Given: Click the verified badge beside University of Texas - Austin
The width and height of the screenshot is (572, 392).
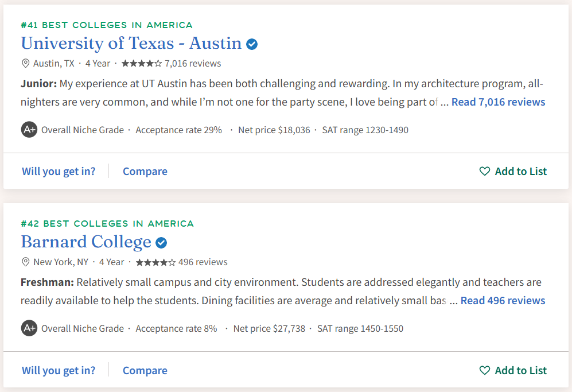Looking at the screenshot, I should tap(252, 44).
